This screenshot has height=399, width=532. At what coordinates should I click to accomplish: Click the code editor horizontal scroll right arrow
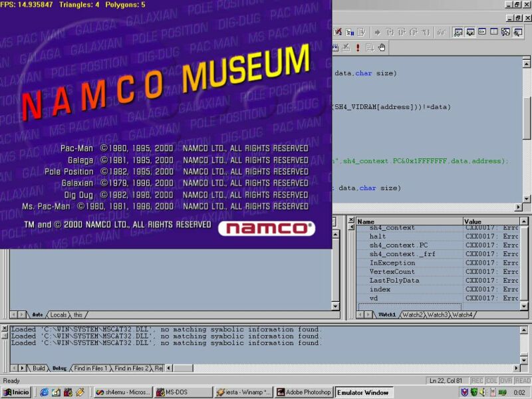click(x=519, y=207)
